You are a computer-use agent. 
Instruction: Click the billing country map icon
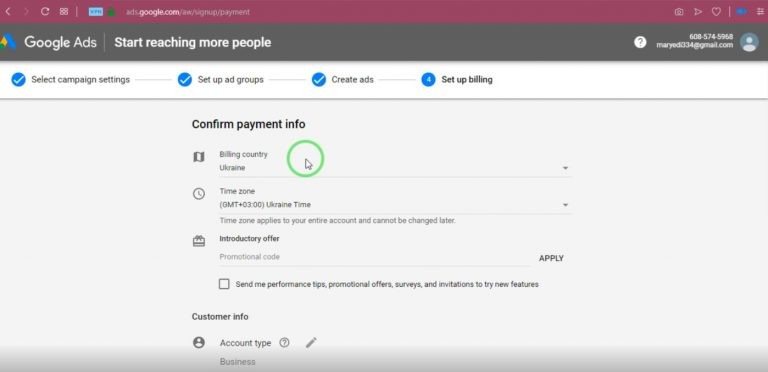tap(198, 157)
